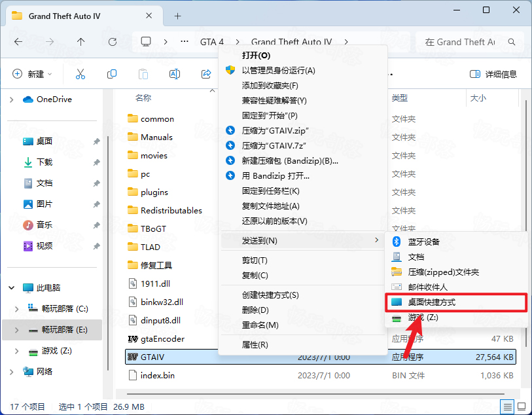Screen dimensions: 532x415
Task: Send to 游戏 (Z:) drive in submenu
Action: 456,317
